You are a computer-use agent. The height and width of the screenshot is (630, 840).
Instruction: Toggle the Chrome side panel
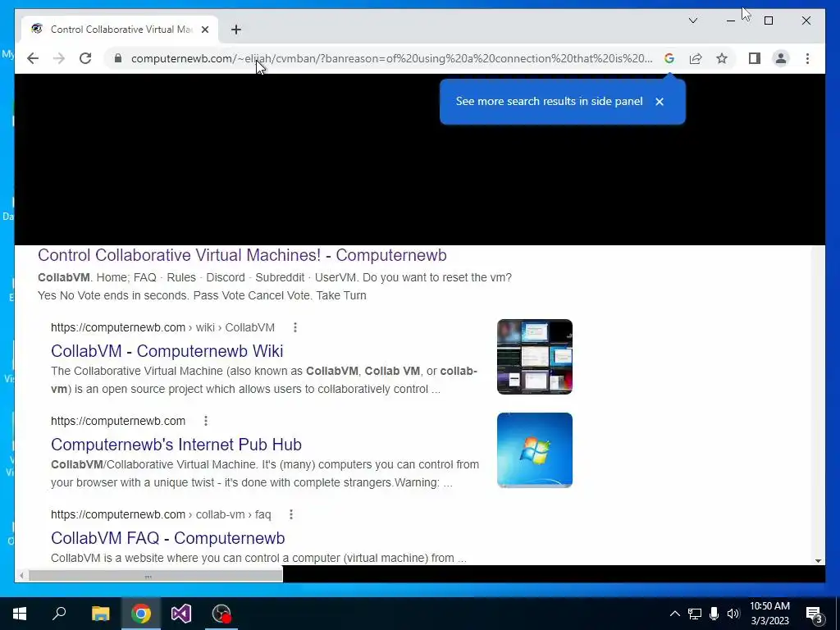point(755,58)
